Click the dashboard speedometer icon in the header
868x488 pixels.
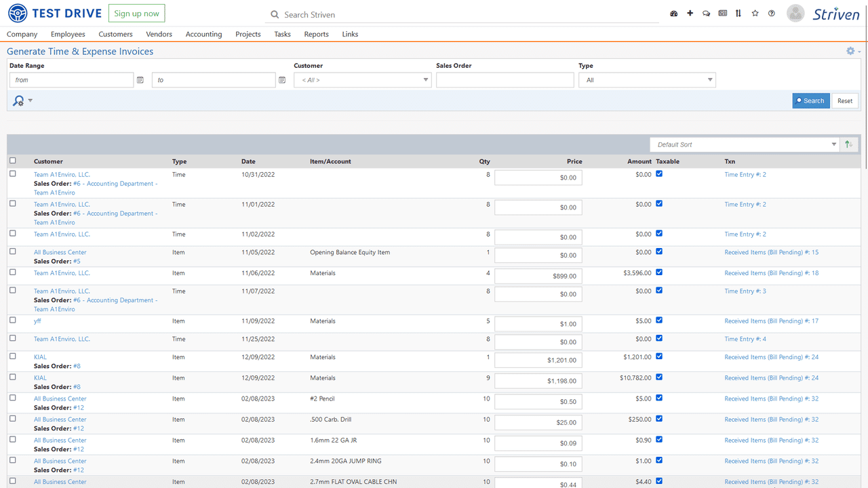(673, 13)
